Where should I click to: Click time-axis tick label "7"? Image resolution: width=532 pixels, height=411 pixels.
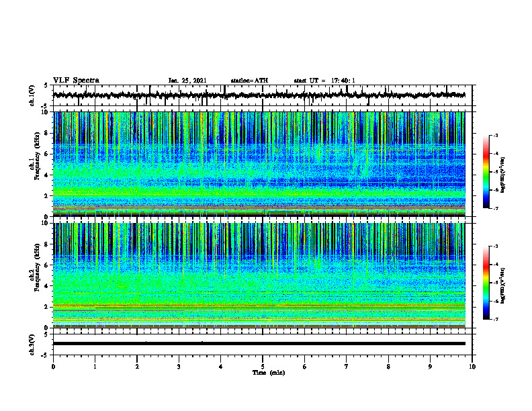point(346,366)
